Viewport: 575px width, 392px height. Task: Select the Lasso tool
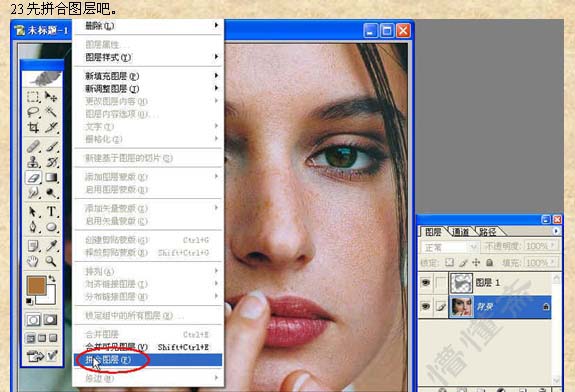point(33,112)
